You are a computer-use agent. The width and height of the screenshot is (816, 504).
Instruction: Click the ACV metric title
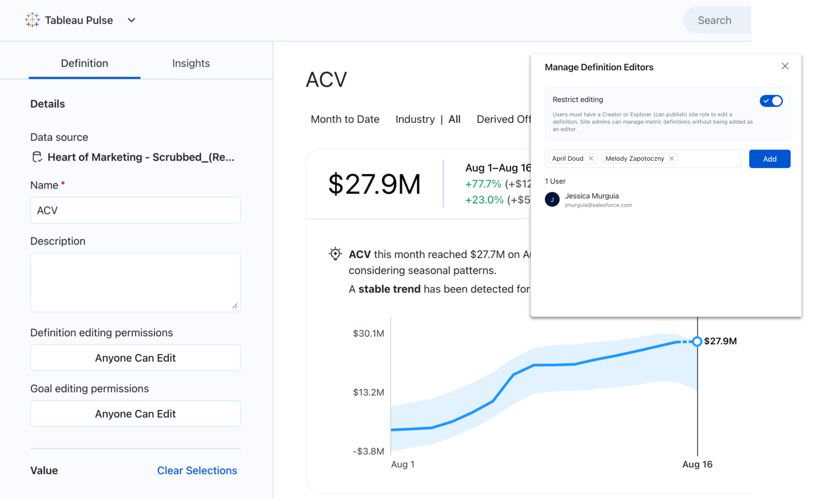pos(326,80)
